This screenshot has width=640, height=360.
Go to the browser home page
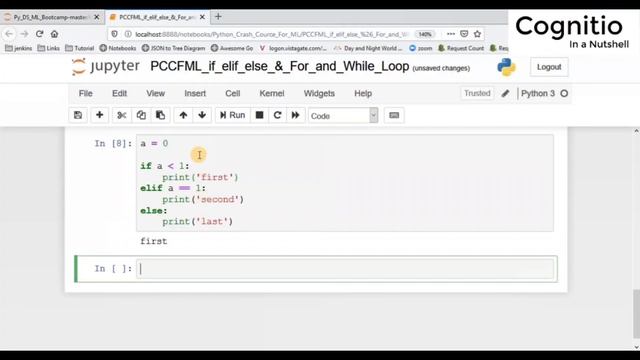coord(54,34)
